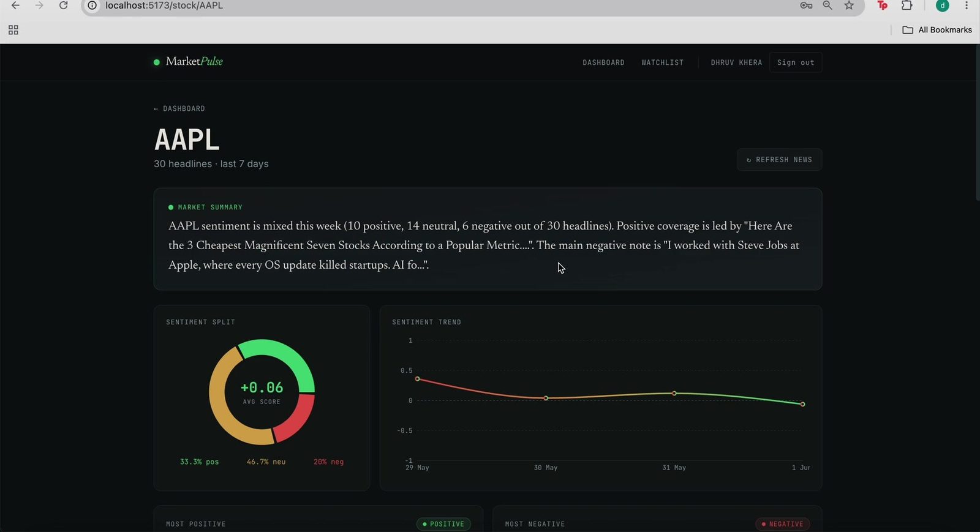This screenshot has width=980, height=532.
Task: Click the Sign out button
Action: [796, 62]
